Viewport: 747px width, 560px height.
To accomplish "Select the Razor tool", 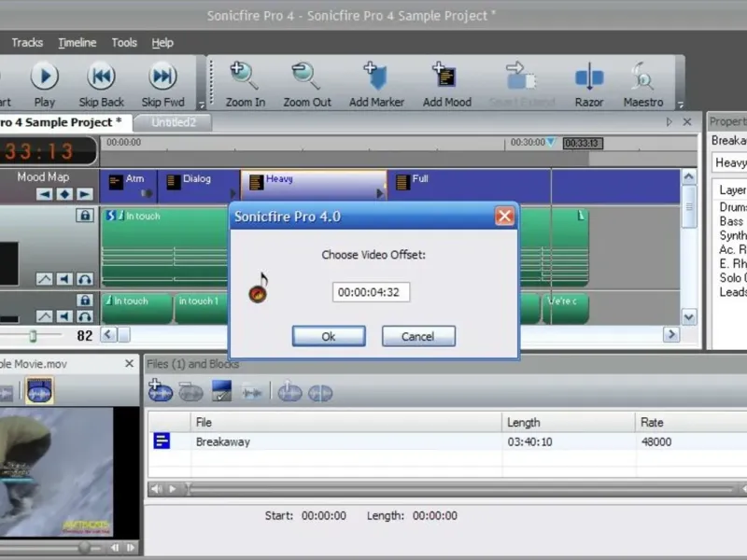I will (589, 77).
